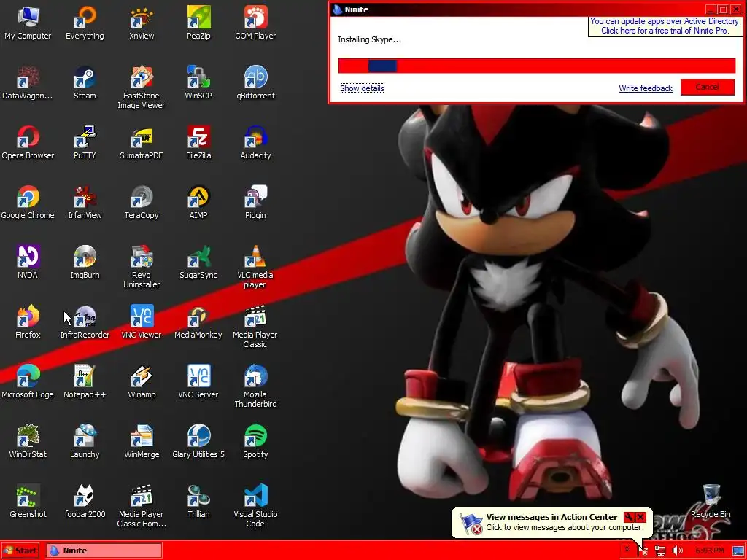Select the AIMP desktop shortcut
This screenshot has width=747, height=560.
198,203
